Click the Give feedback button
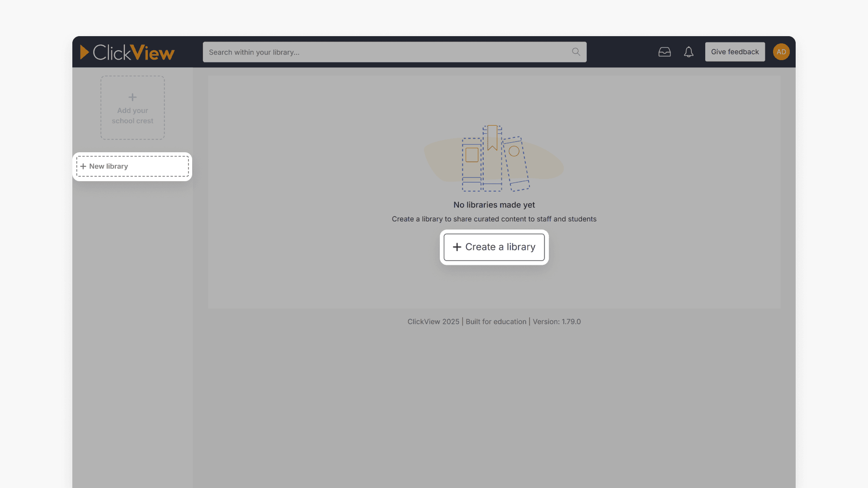The width and height of the screenshot is (868, 488). coord(735,52)
